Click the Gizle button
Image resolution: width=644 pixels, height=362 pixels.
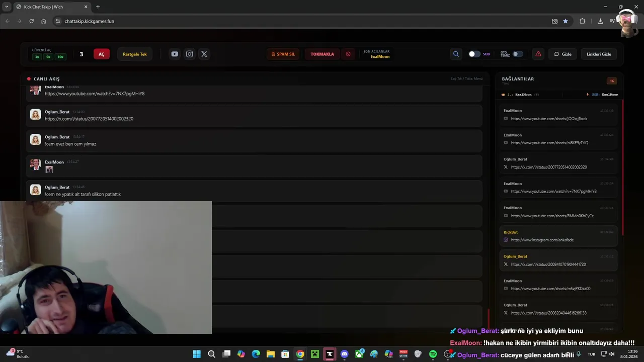[x=563, y=54]
